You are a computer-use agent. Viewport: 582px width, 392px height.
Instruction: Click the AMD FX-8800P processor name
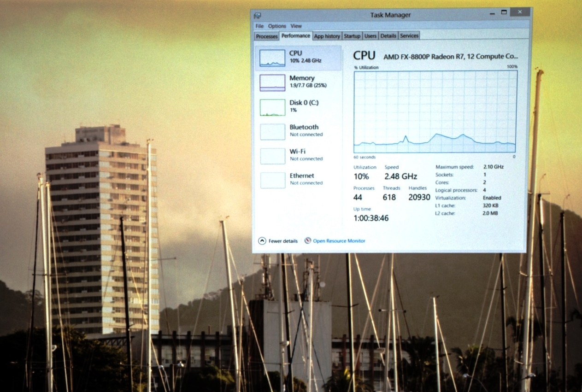tap(451, 57)
